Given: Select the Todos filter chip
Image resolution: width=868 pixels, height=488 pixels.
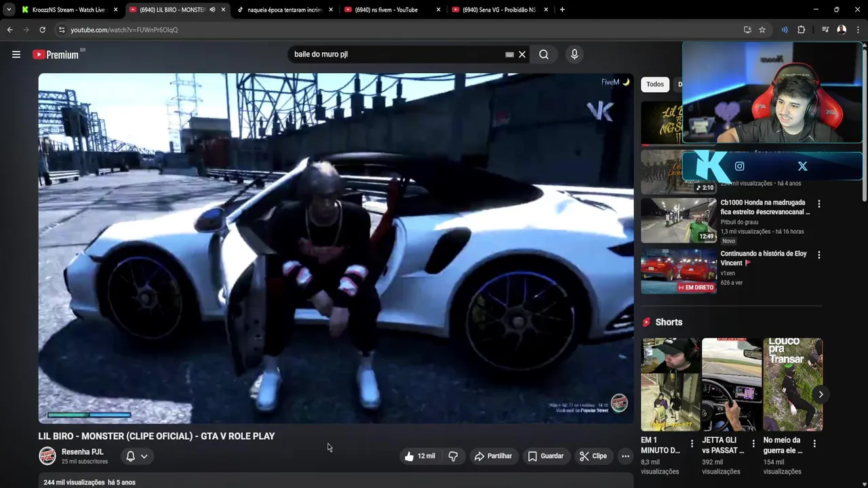Looking at the screenshot, I should pos(655,84).
